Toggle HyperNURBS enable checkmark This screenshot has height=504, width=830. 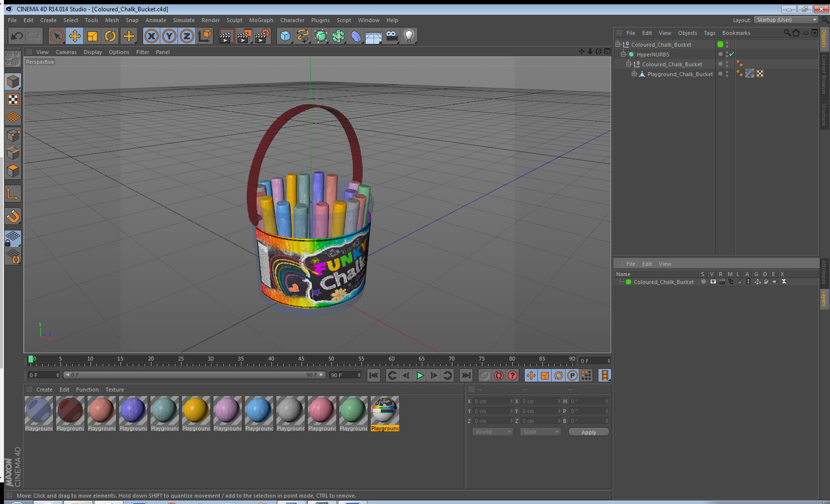pos(732,54)
